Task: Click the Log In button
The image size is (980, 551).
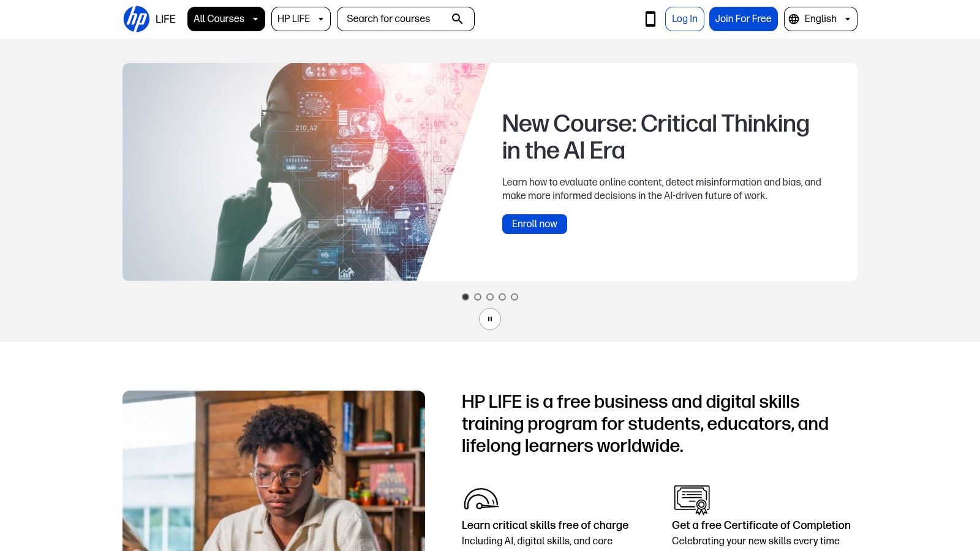Action: 685,19
